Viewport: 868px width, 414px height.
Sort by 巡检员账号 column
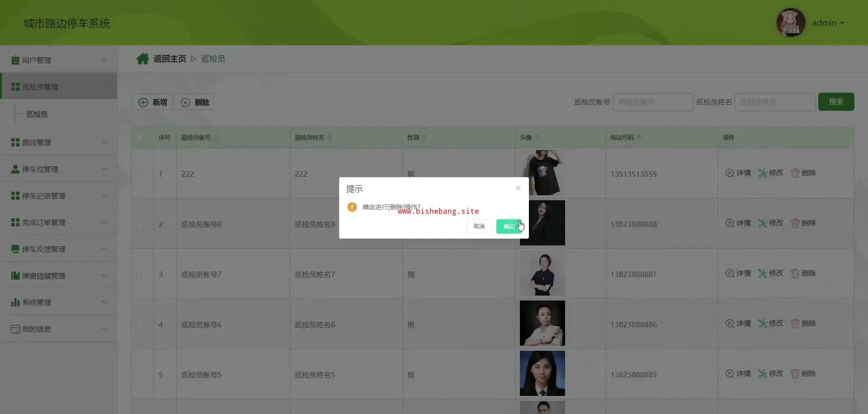(x=216, y=137)
